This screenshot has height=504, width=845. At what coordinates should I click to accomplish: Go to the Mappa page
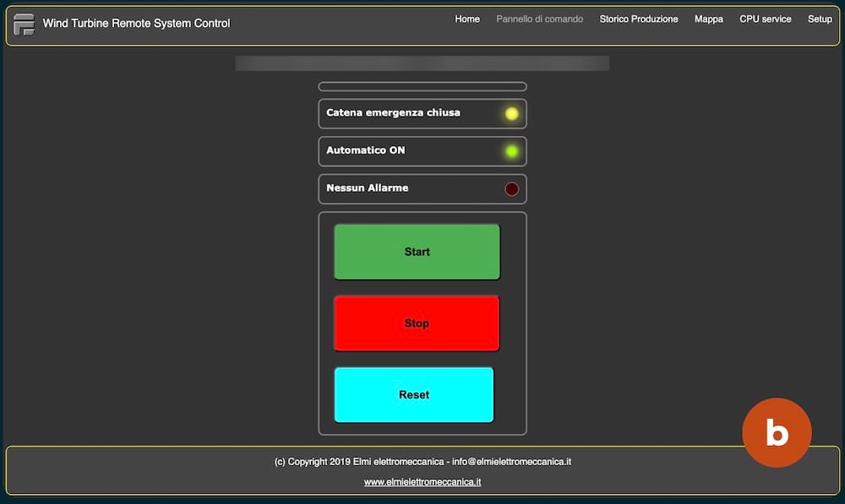709,19
